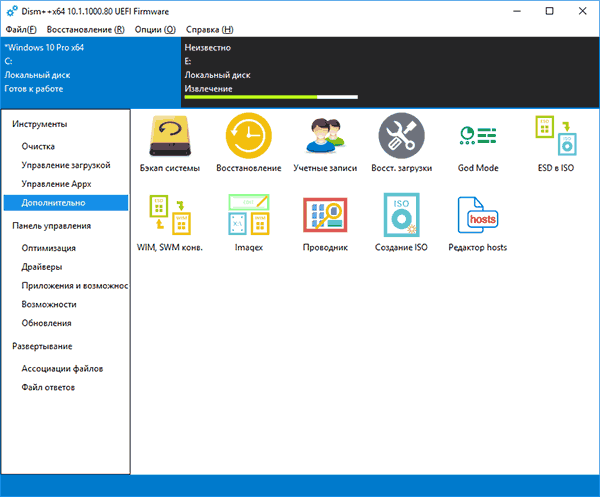Open the Файл menu
The width and height of the screenshot is (600, 497).
[21, 29]
